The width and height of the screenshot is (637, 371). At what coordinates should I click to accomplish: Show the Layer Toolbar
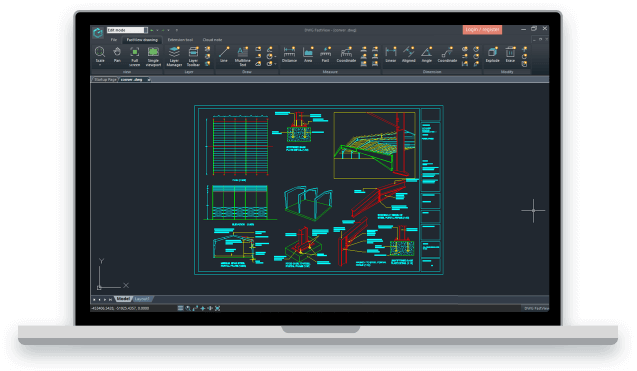[x=193, y=56]
